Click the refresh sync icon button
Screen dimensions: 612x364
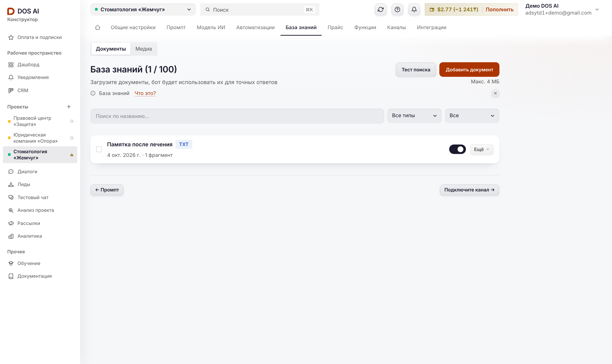click(380, 10)
